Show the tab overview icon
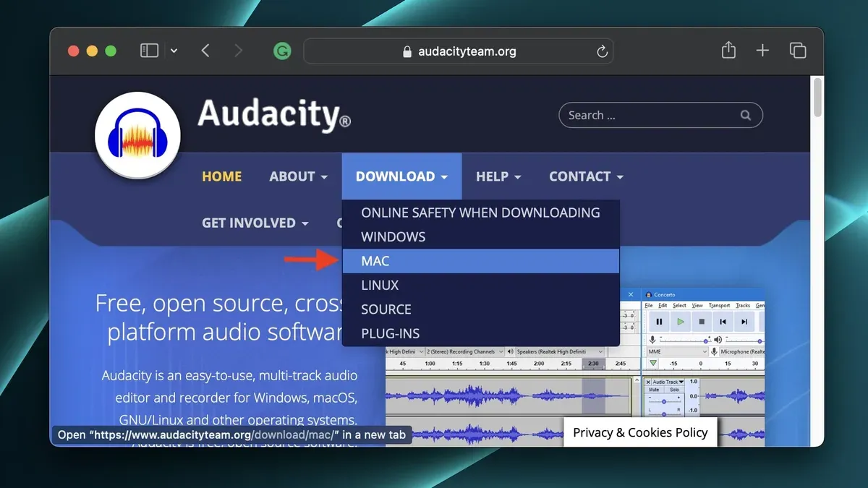The height and width of the screenshot is (488, 868). [797, 51]
